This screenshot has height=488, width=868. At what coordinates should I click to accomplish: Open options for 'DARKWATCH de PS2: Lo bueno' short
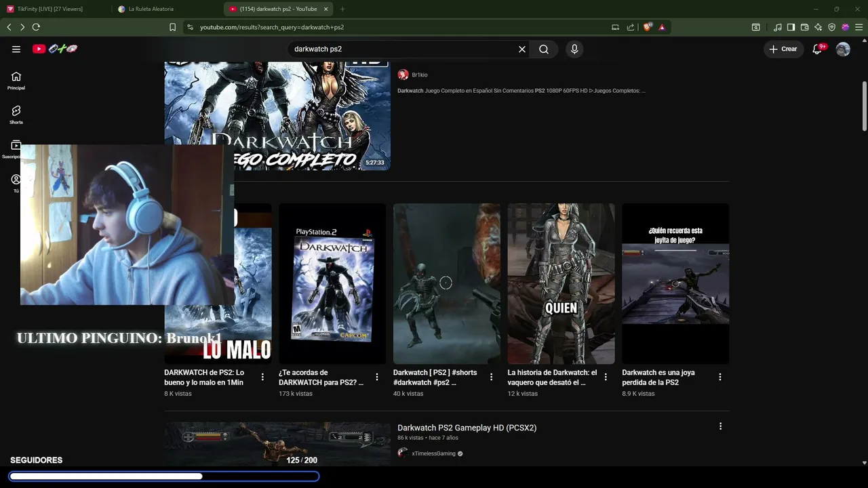262,377
